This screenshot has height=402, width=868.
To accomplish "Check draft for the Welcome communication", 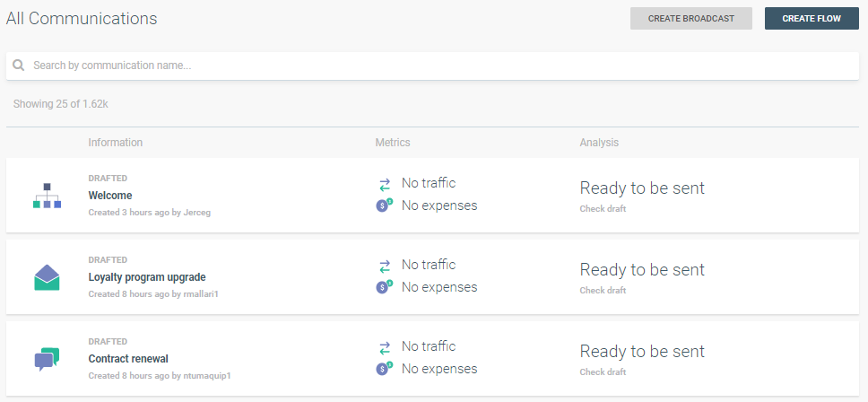I will pyautogui.click(x=603, y=209).
